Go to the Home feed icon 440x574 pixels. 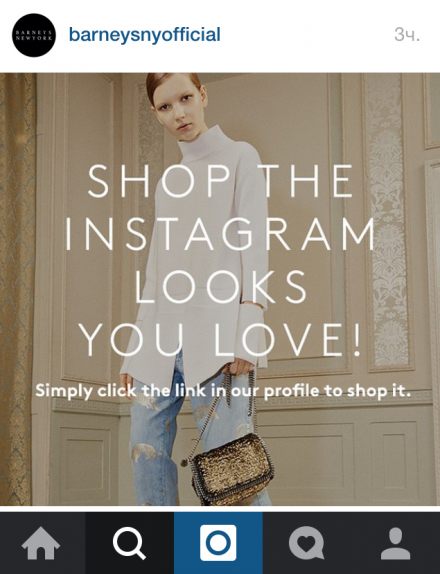[x=41, y=543]
